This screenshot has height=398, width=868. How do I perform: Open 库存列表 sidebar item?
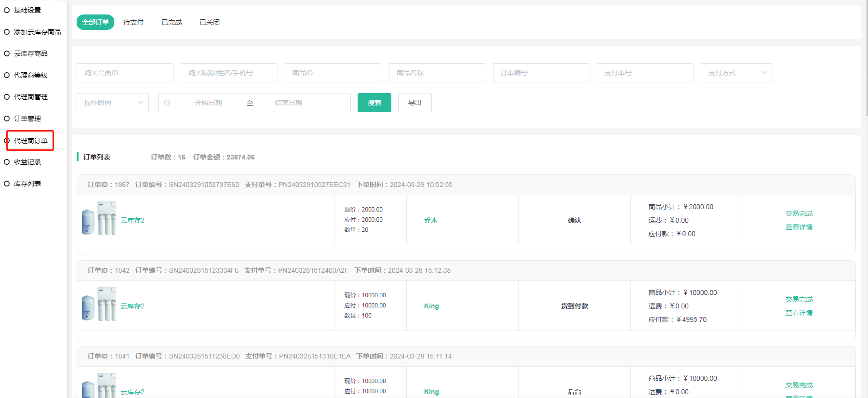pos(27,184)
